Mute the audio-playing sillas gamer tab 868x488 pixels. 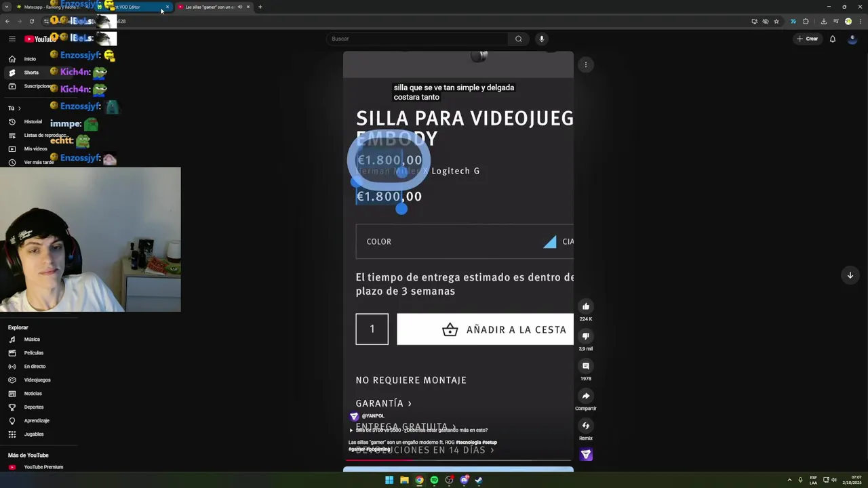239,7
